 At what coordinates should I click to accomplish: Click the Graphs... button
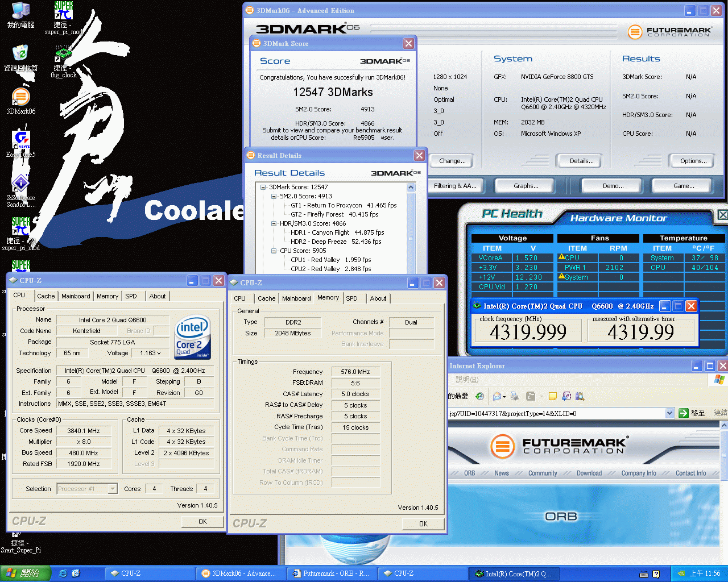[526, 186]
